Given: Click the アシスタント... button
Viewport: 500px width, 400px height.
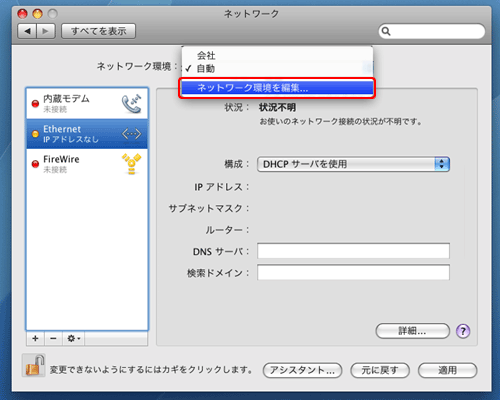Looking at the screenshot, I should click(303, 370).
